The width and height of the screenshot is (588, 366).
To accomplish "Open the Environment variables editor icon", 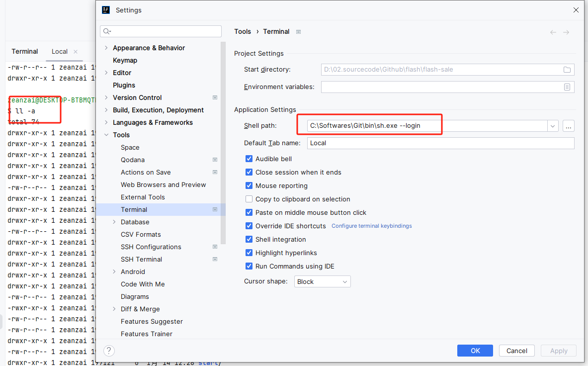I will click(x=567, y=87).
